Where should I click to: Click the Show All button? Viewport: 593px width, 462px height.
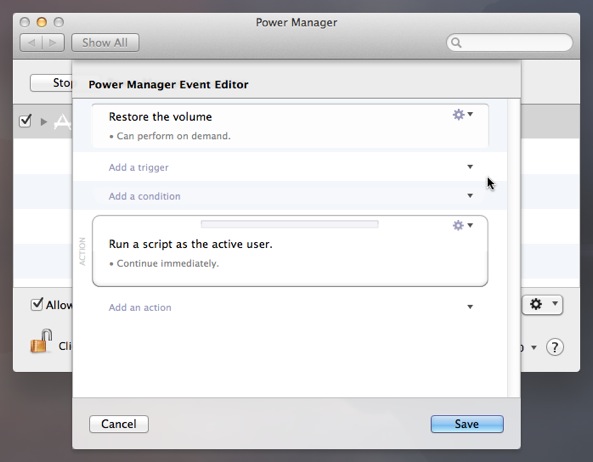click(x=105, y=43)
